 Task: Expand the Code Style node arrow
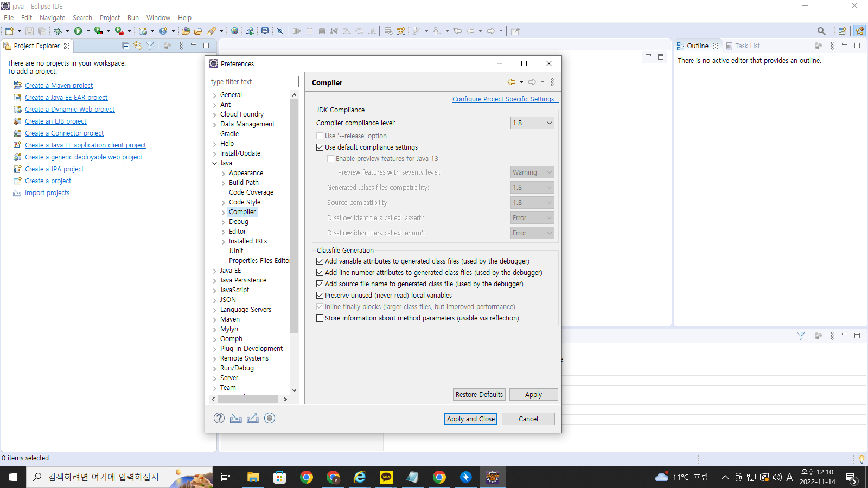(x=224, y=203)
